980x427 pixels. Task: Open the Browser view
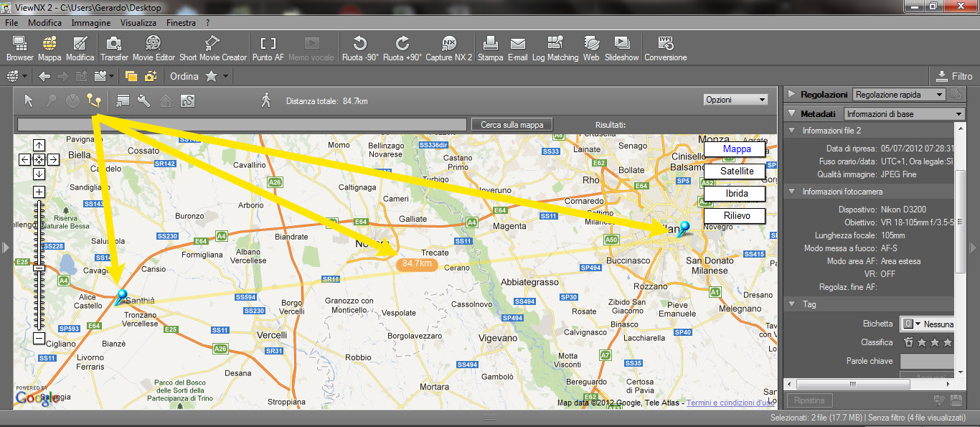click(x=19, y=48)
